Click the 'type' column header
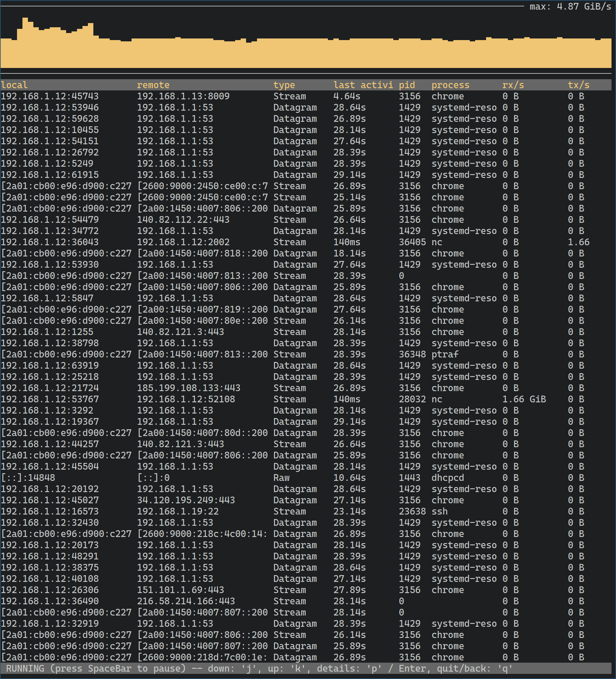Image resolution: width=616 pixels, height=679 pixels. (x=284, y=85)
